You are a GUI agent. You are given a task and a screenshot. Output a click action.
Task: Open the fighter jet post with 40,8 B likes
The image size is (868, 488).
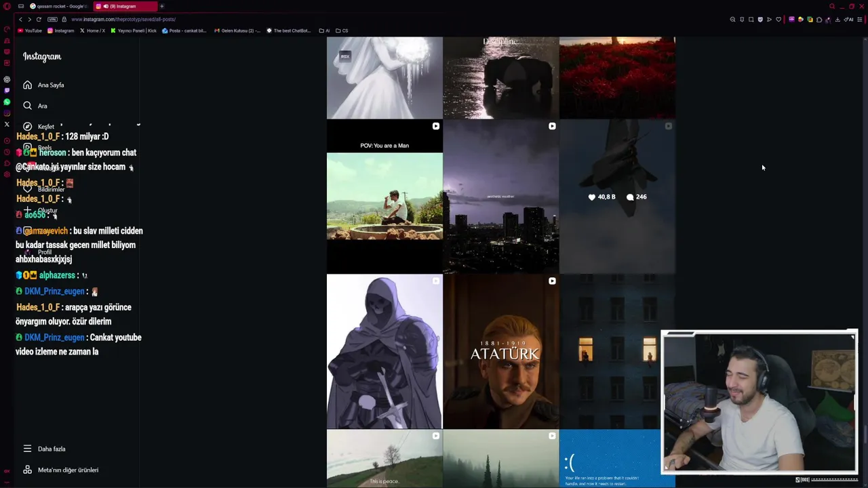[x=617, y=197]
